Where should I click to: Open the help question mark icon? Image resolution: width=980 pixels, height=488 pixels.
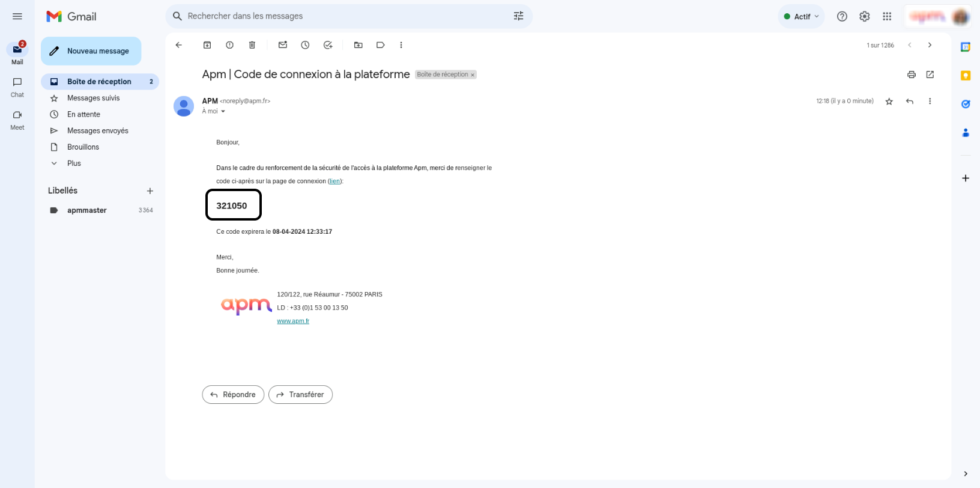(842, 16)
